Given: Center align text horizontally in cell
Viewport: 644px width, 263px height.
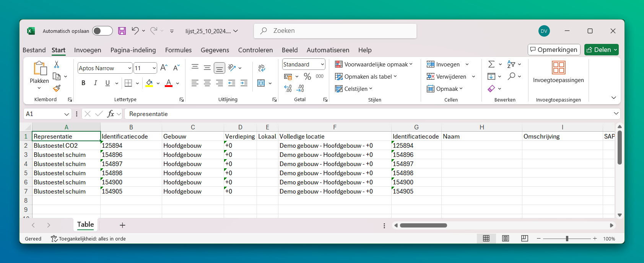Looking at the screenshot, I should (x=207, y=83).
